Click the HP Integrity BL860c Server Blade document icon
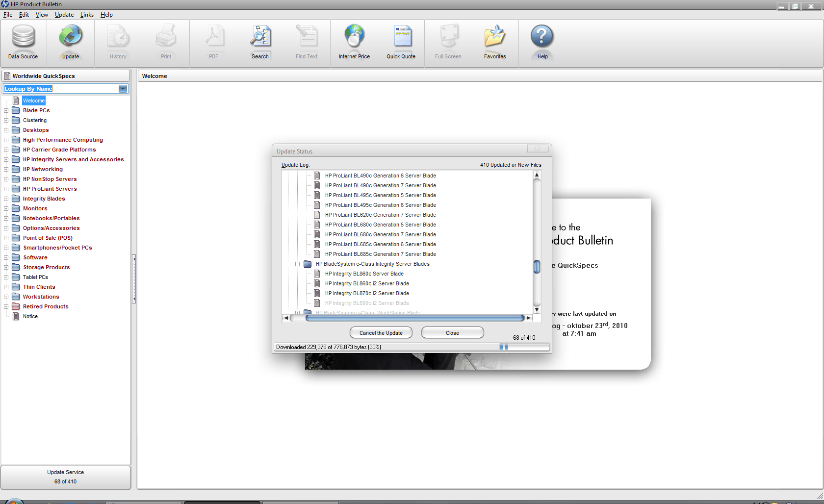This screenshot has height=504, width=824. (317, 274)
